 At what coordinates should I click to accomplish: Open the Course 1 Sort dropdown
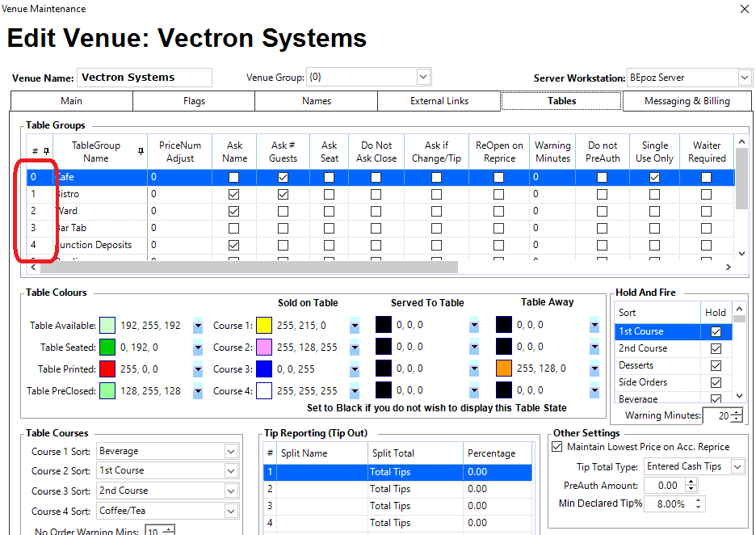coord(231,452)
